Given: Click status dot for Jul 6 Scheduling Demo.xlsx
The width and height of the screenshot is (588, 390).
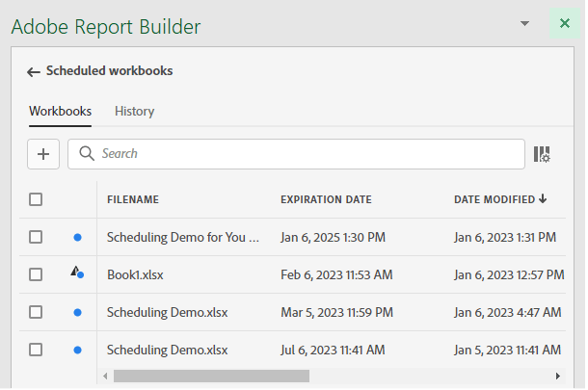Looking at the screenshot, I should click(x=77, y=350).
